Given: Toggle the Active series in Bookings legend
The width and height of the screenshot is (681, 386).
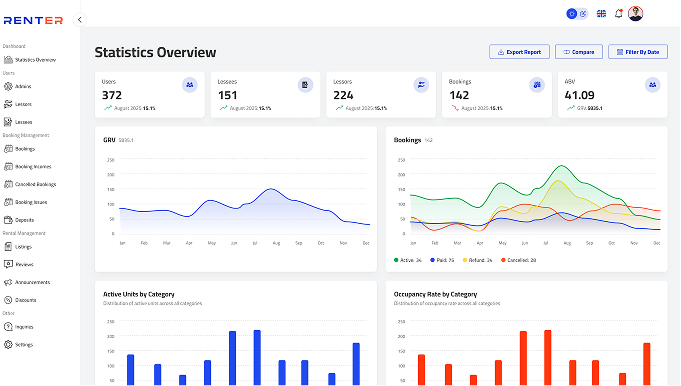Looking at the screenshot, I should click(408, 260).
